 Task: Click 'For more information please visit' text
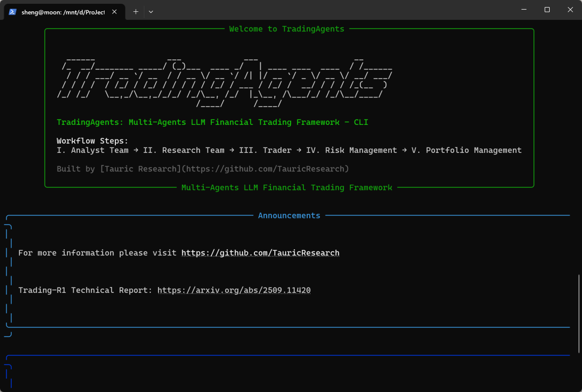click(97, 253)
